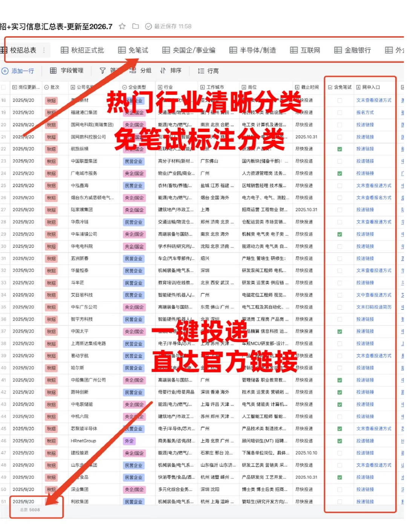Click the 分组 group button
The image size is (407, 532).
[x=141, y=70]
